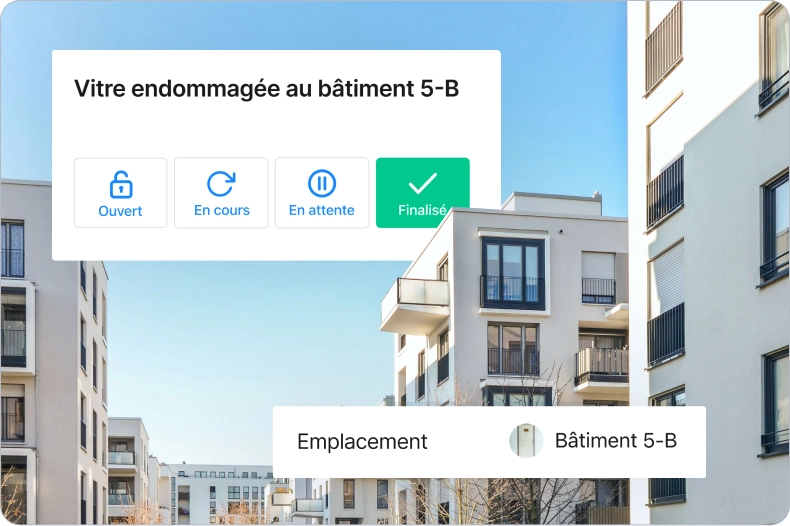Click the circular arrow refresh icon
Image resolution: width=790 pixels, height=526 pixels.
pos(221,184)
